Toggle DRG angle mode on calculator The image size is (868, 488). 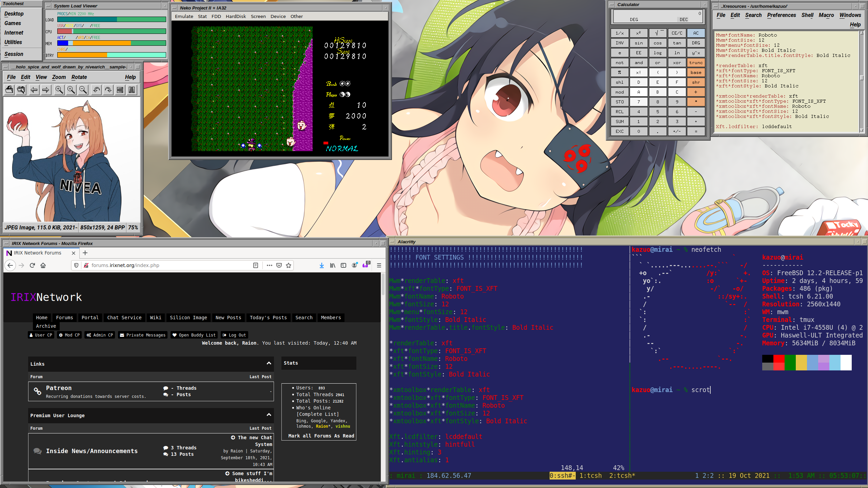[x=696, y=43]
